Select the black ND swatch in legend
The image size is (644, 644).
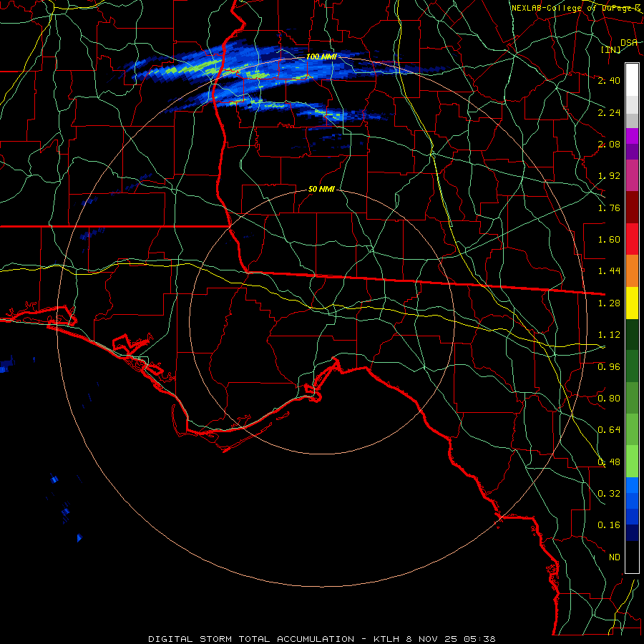click(x=632, y=557)
